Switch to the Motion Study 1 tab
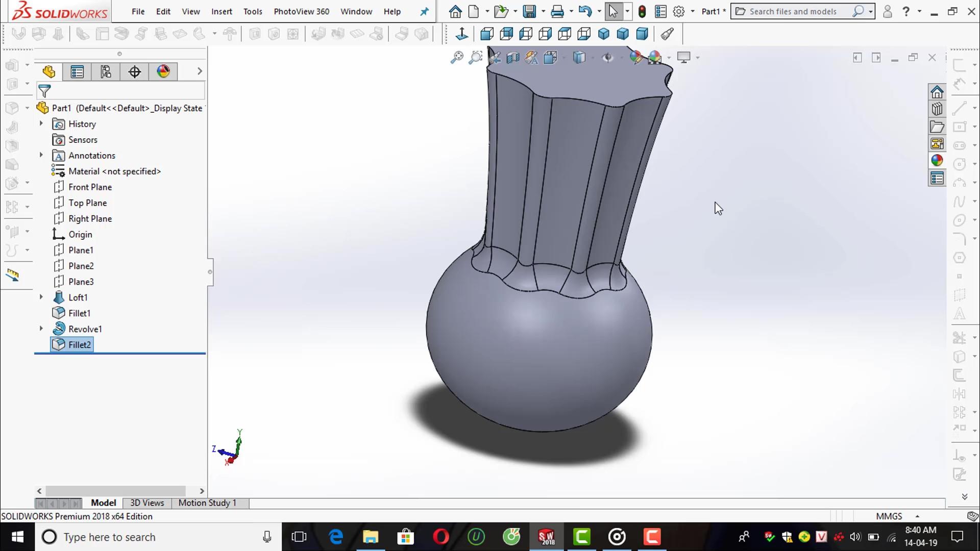Screen dimensions: 980x551 click(207, 503)
